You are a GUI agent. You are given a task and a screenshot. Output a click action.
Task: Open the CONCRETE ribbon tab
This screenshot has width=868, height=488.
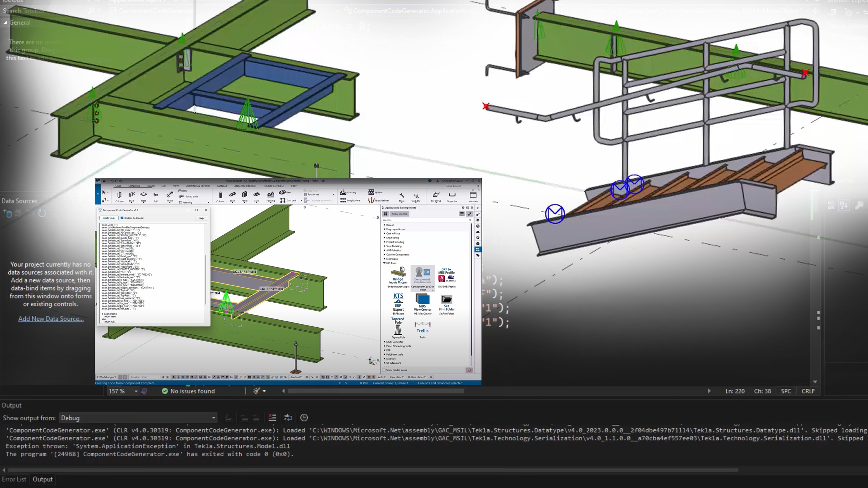(x=134, y=186)
